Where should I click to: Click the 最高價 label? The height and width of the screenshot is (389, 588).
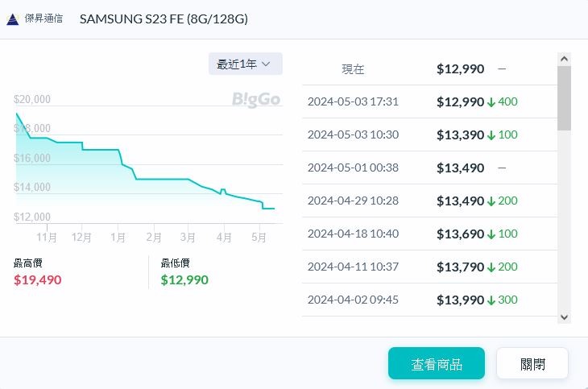coord(27,263)
